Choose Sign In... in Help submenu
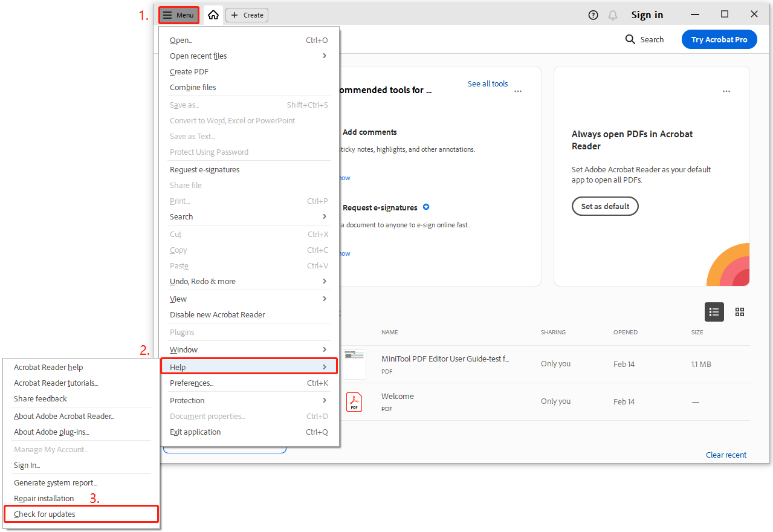This screenshot has width=773, height=532. (81, 465)
